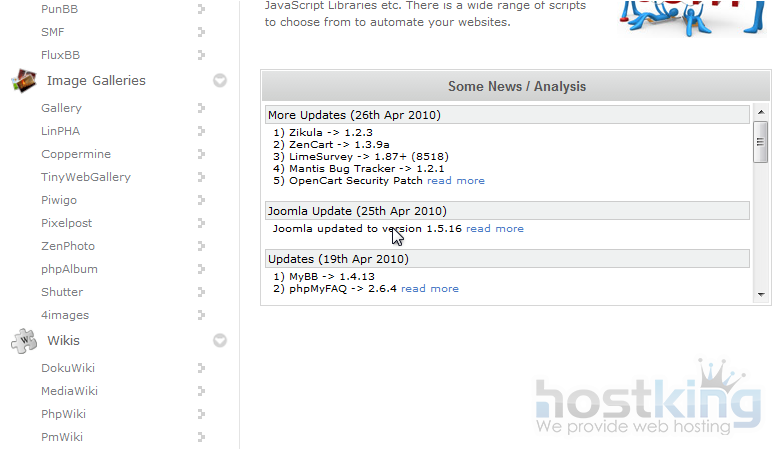The height and width of the screenshot is (450, 776).
Task: Click the arrow icon next to Coppermine
Action: [x=201, y=154]
